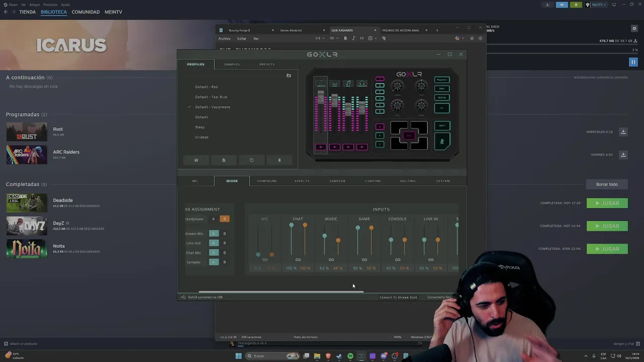This screenshot has width=644, height=362.
Task: Adjust GAME input teal fader
Action: tap(358, 228)
